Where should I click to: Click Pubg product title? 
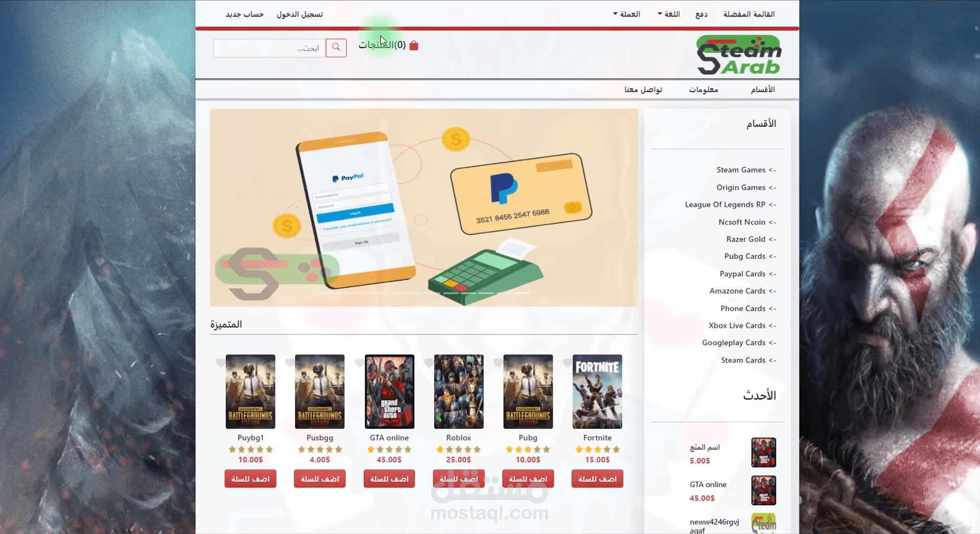[528, 438]
